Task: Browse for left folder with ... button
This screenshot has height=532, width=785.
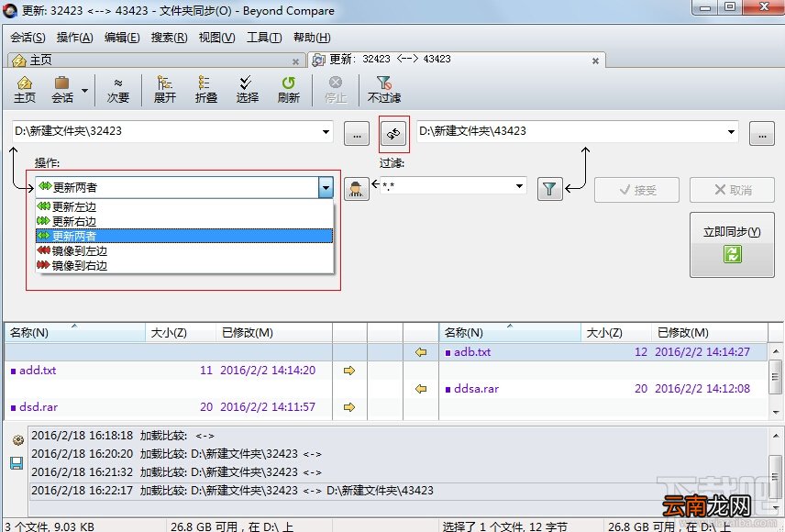Action: point(357,134)
